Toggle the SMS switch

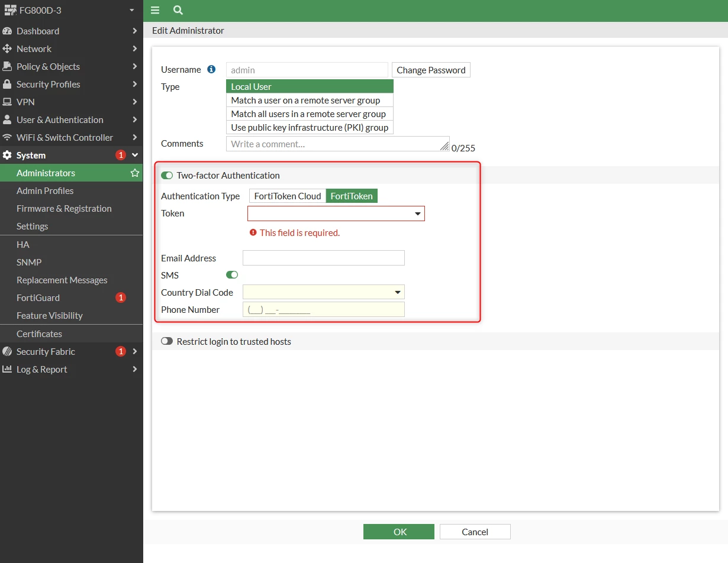pyautogui.click(x=232, y=275)
